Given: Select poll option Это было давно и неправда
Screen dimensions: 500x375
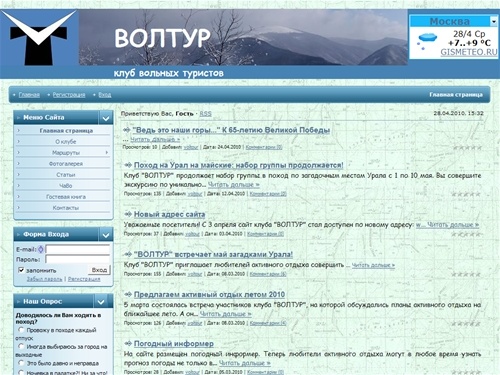Looking at the screenshot, I should tap(21, 362).
